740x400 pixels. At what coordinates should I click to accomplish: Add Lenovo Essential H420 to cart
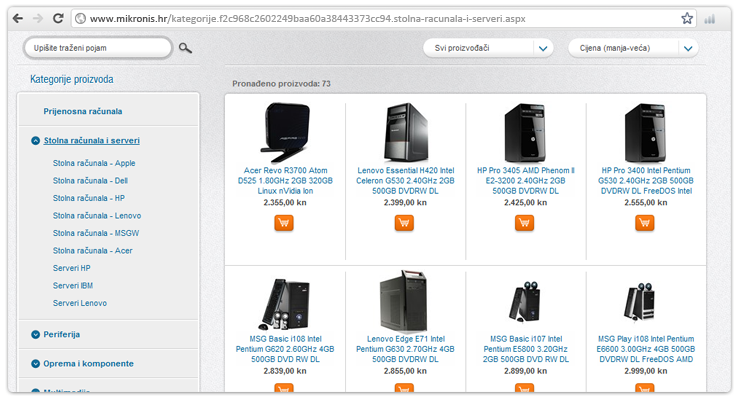404,222
